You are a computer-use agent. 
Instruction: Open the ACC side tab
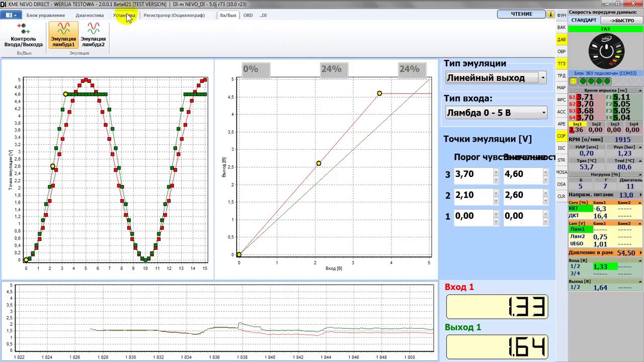tap(561, 112)
